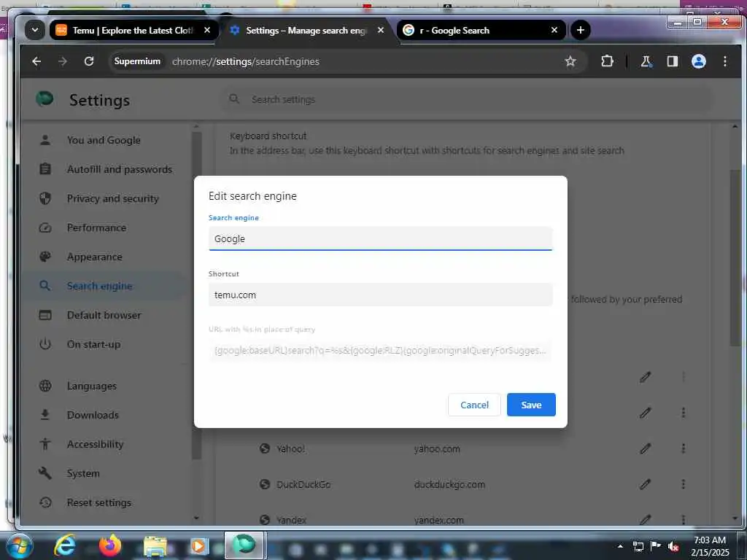Open the Chrome Labs flask icon
This screenshot has height=560, width=747.
[646, 61]
